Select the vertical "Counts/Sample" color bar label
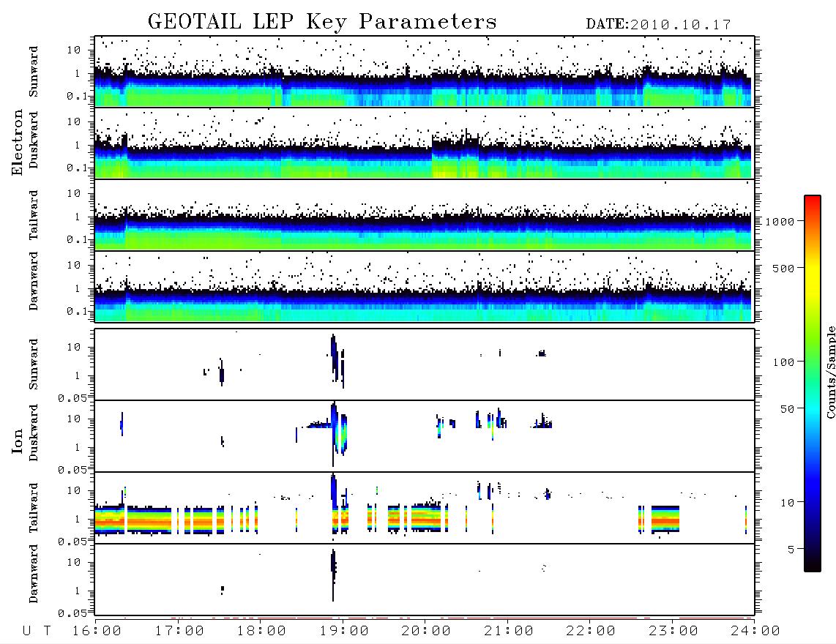This screenshot has width=836, height=644. point(831,372)
